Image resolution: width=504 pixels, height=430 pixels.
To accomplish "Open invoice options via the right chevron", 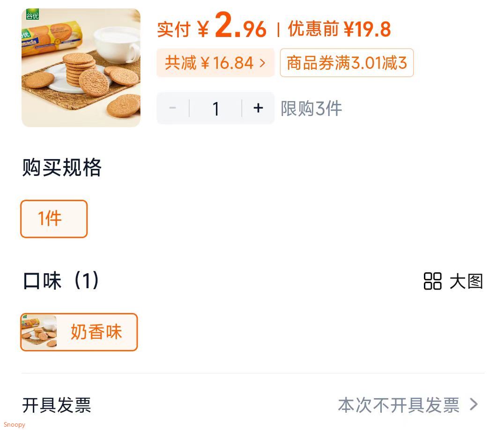I will 474,404.
